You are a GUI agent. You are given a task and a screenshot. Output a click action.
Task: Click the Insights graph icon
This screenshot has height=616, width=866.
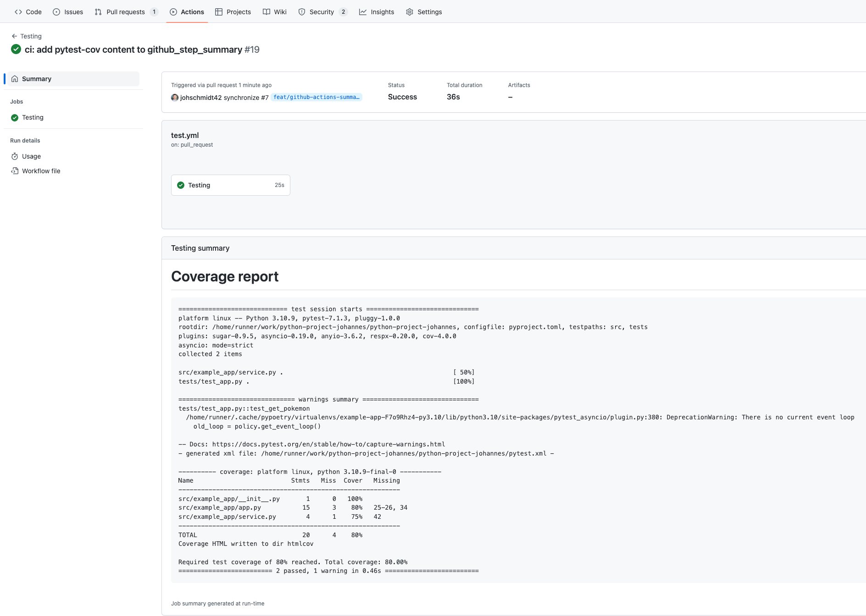363,12
